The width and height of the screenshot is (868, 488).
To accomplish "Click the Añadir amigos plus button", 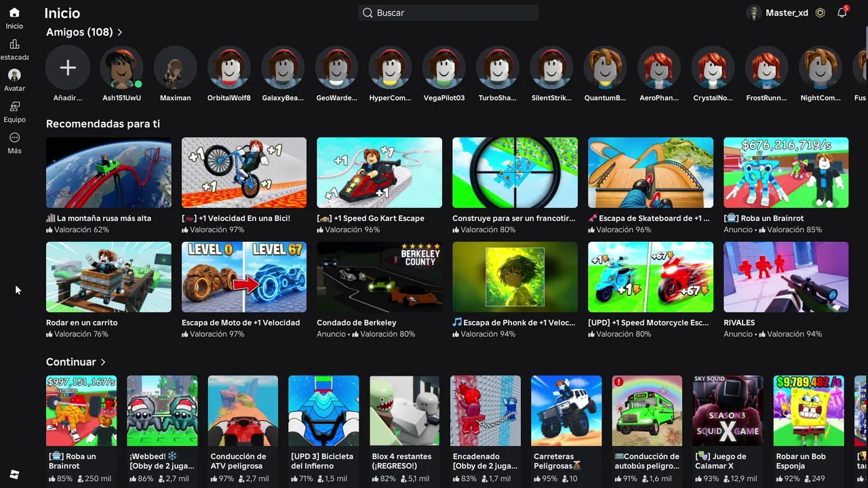I will 68,68.
